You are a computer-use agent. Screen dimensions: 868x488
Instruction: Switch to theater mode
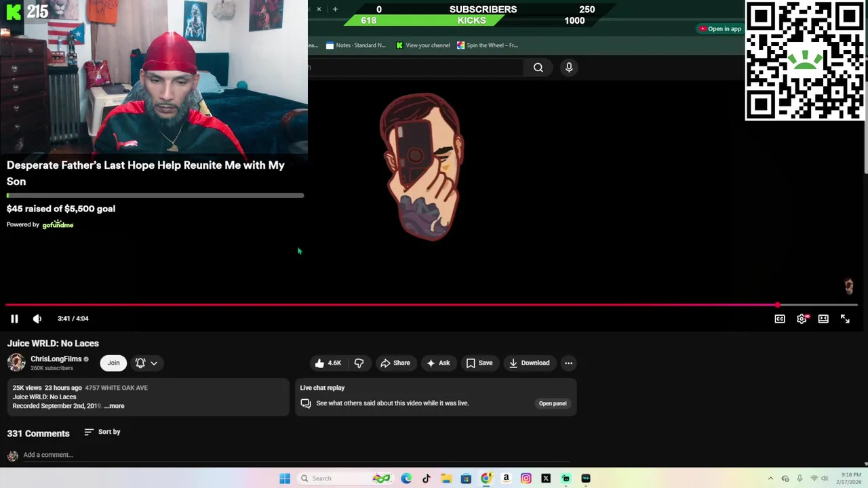pyautogui.click(x=823, y=319)
